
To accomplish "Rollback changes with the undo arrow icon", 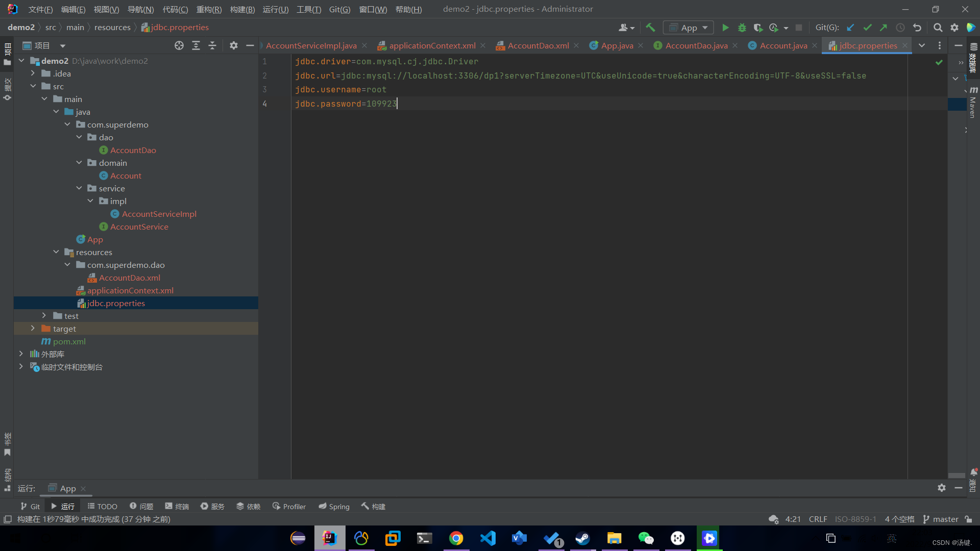I will click(917, 28).
